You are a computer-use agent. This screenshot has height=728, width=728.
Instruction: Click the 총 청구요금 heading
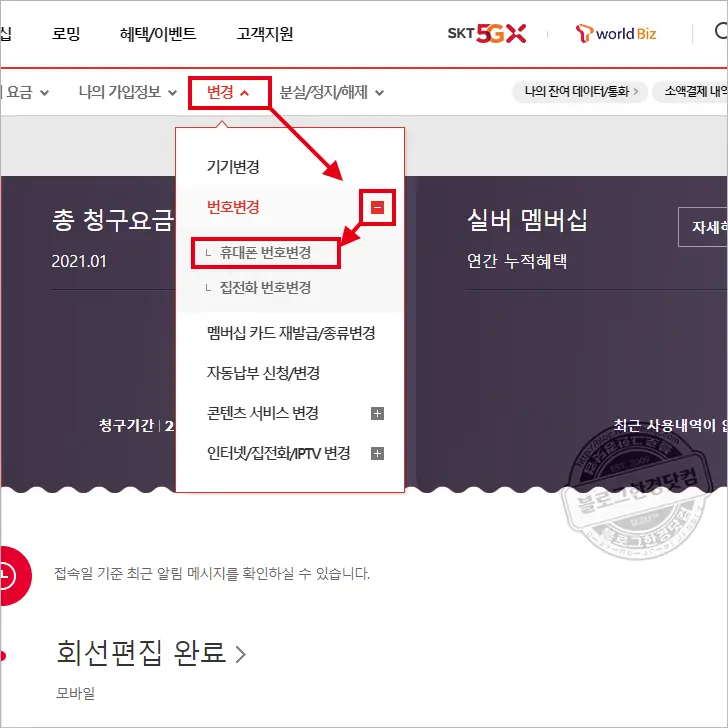(113, 220)
